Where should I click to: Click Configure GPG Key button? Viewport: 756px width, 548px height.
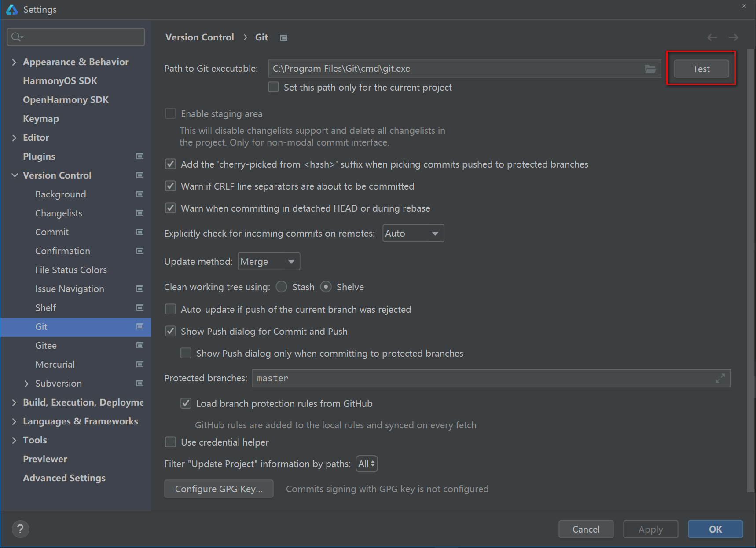(x=219, y=489)
